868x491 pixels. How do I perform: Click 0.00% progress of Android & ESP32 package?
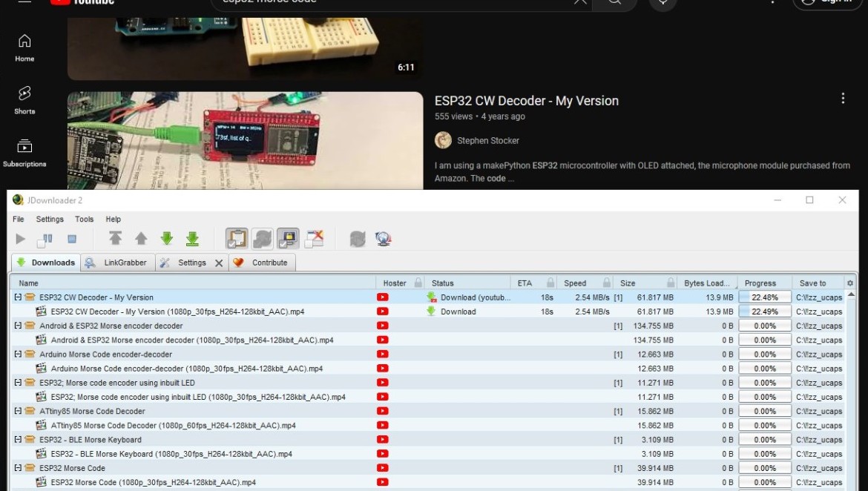[764, 326]
